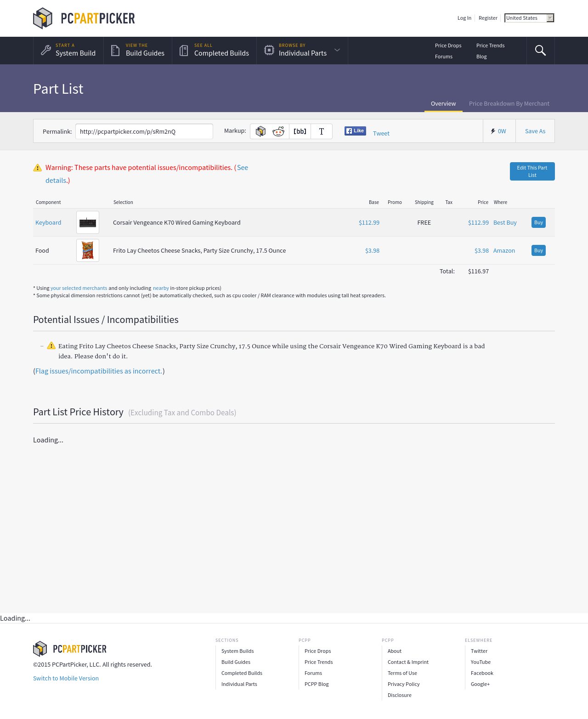
Task: Open Corsair Vengeance K70 keyboard selection
Action: [x=177, y=222]
